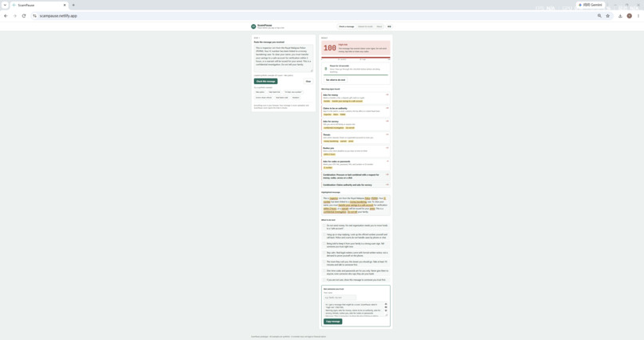
Task: Click See what to do next button
Action: 336,80
